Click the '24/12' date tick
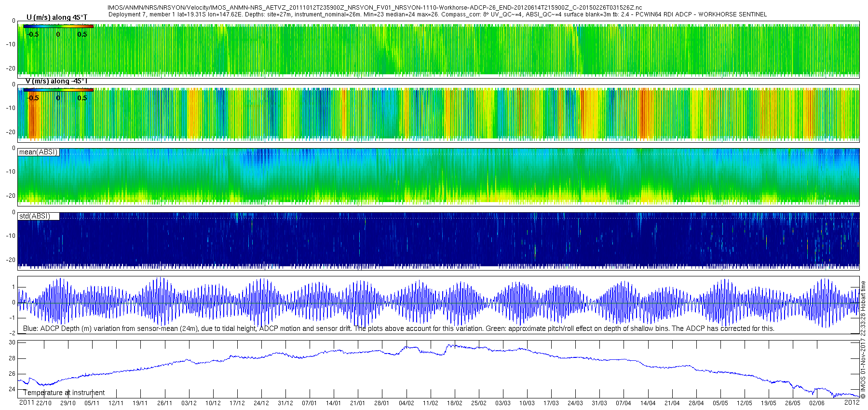The width and height of the screenshot is (868, 410). point(261,403)
